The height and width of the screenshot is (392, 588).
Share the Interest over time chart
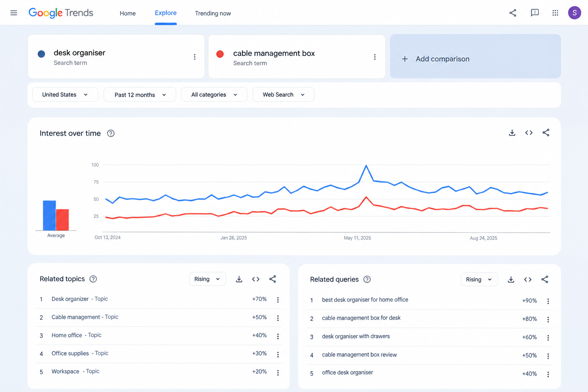[x=546, y=133]
